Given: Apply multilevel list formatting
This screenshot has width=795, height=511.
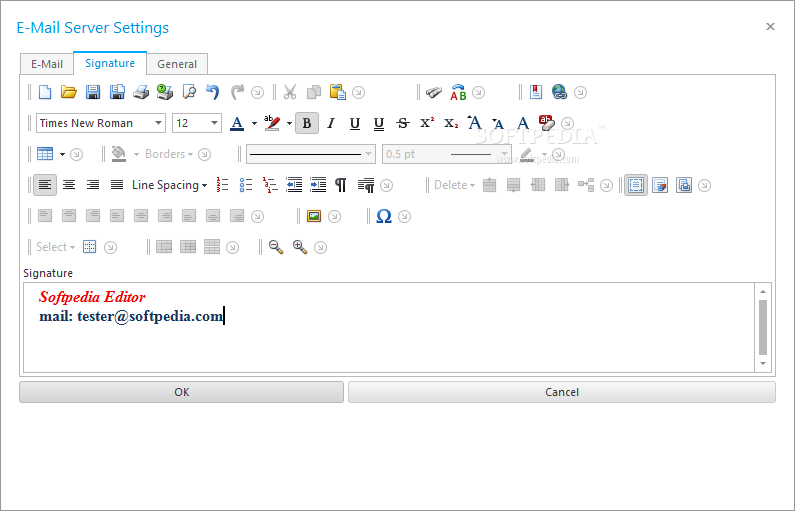Looking at the screenshot, I should (270, 185).
